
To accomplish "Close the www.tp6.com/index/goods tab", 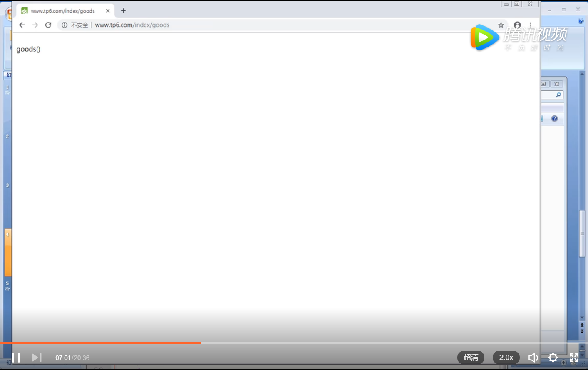I will [108, 11].
